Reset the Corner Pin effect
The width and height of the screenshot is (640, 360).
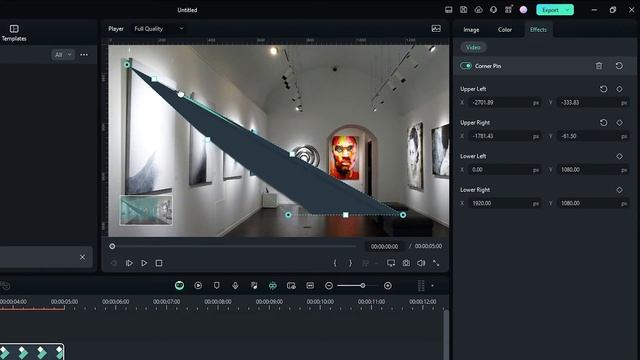point(619,66)
